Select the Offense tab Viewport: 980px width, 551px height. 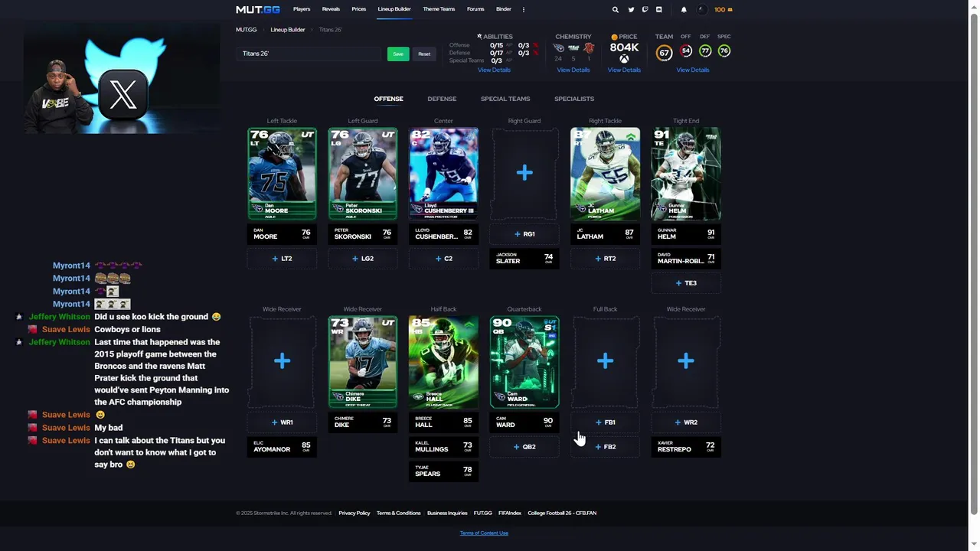tap(388, 99)
